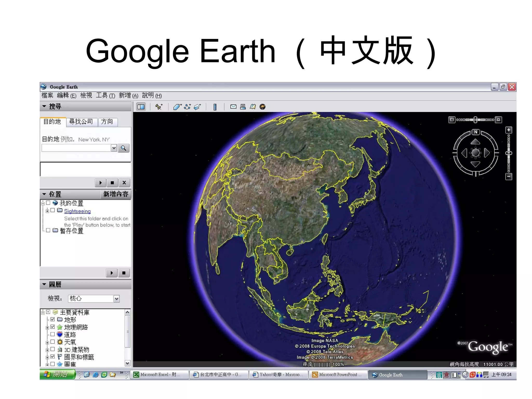Stop the tour in Places panel

(124, 273)
